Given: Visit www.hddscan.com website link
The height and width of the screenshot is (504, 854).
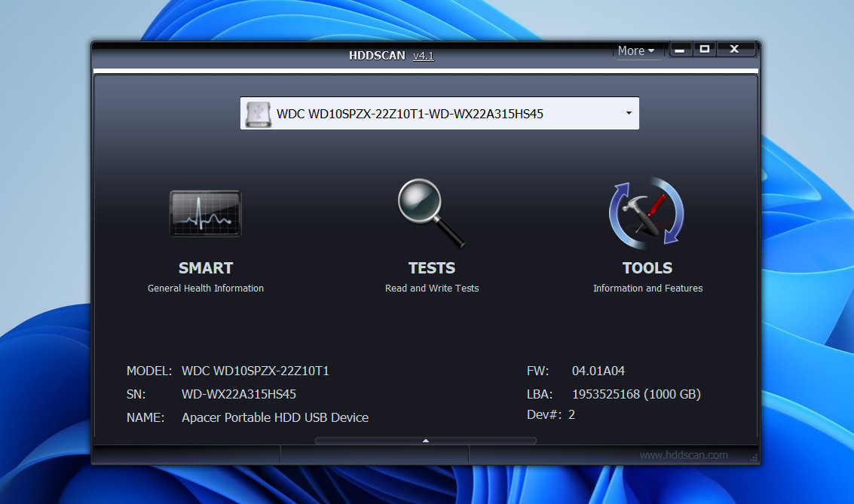Looking at the screenshot, I should (684, 455).
